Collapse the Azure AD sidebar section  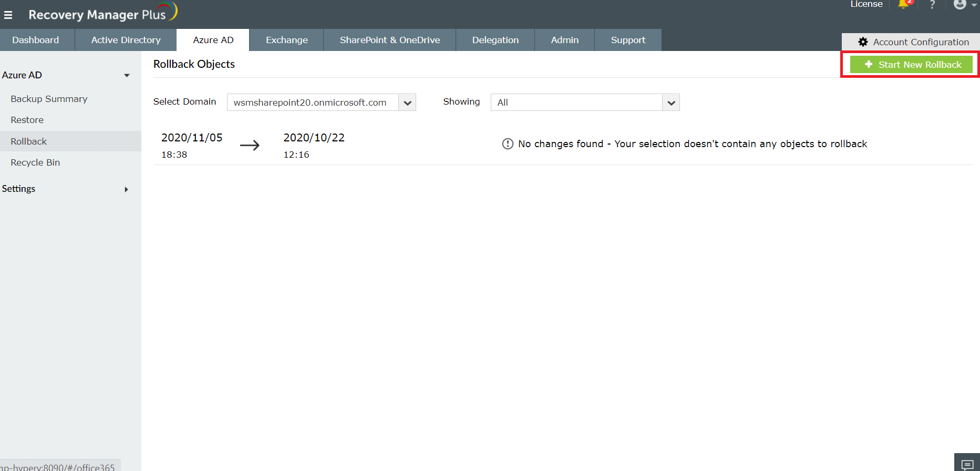click(127, 76)
